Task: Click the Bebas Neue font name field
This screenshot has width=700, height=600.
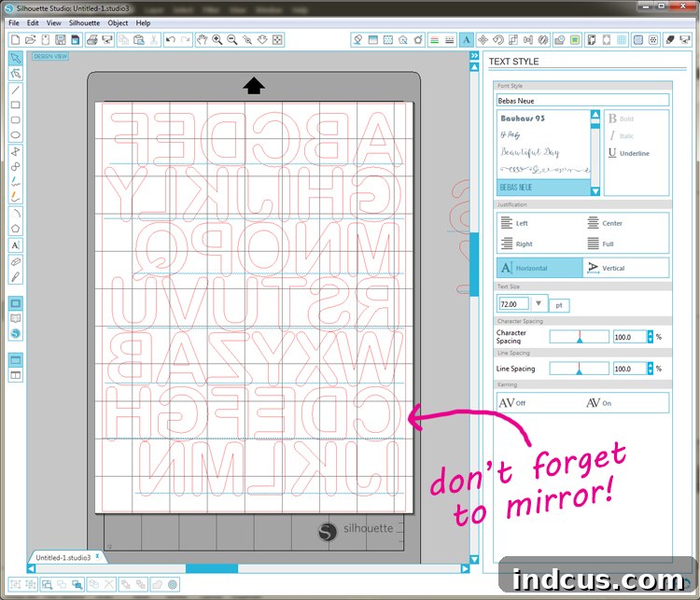Action: [582, 101]
